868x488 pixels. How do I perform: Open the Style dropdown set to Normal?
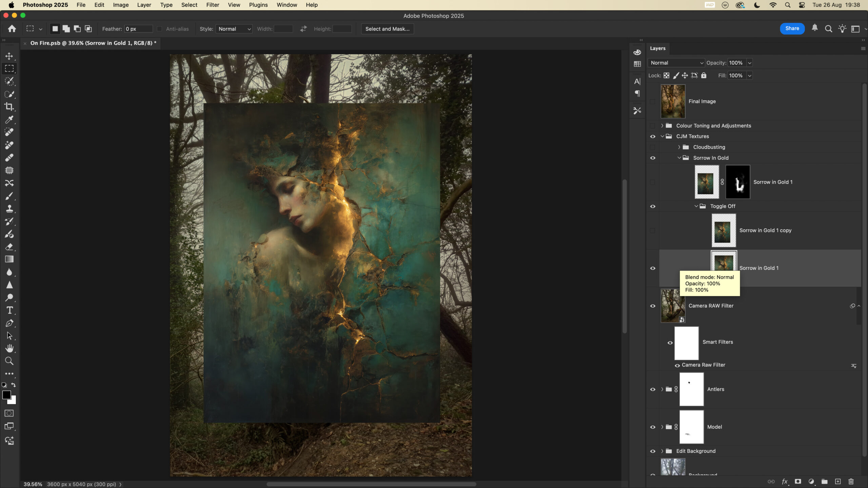pos(234,29)
